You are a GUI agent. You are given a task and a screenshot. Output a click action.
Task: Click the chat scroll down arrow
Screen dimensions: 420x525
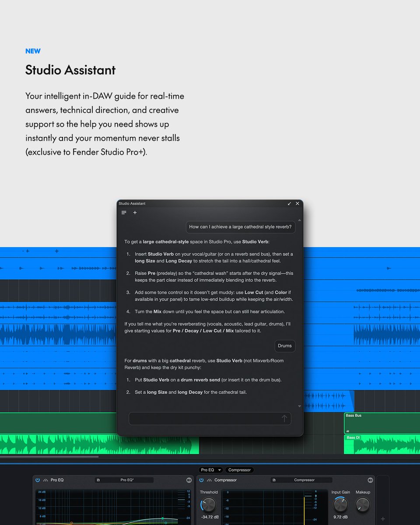299,406
